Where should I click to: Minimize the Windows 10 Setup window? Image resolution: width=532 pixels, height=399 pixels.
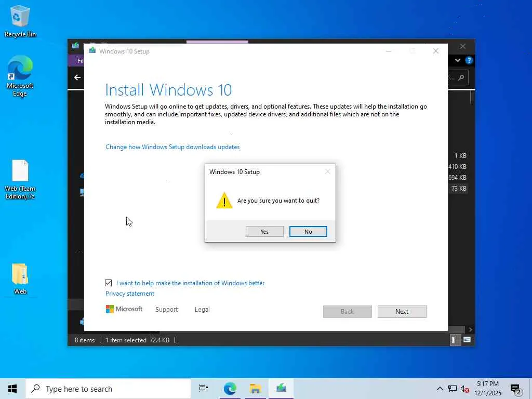point(389,51)
